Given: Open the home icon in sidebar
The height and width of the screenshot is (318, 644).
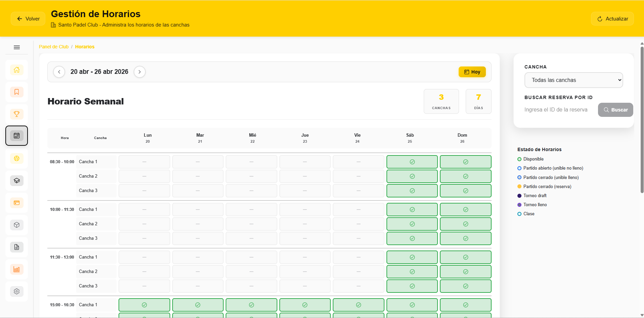Looking at the screenshot, I should point(16,70).
